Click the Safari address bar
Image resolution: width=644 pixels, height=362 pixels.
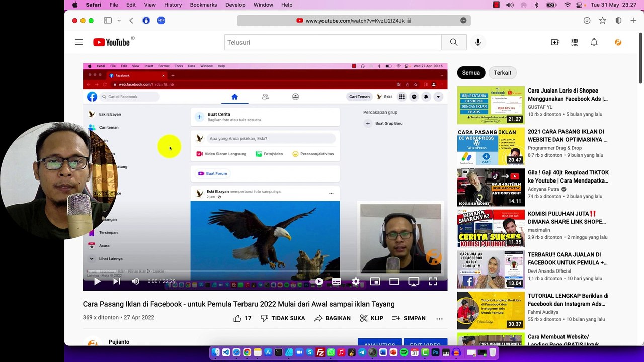point(354,21)
